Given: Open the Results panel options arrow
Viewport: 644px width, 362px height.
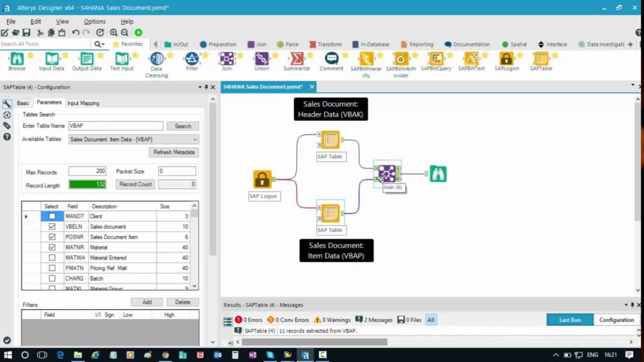Looking at the screenshot, I should (626, 305).
